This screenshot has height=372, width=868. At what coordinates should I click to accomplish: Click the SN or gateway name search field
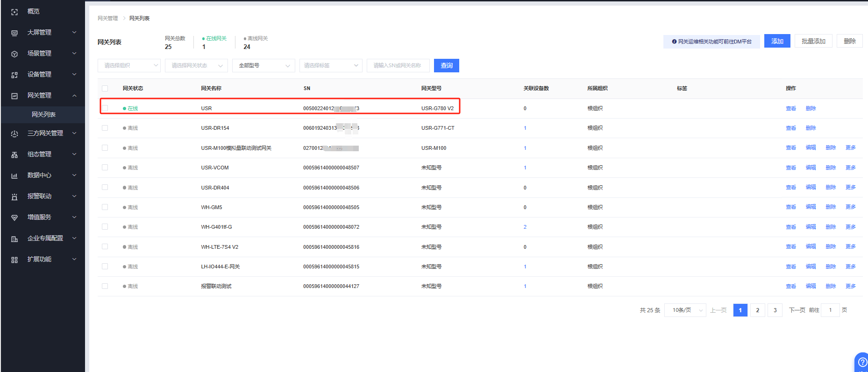pyautogui.click(x=398, y=66)
